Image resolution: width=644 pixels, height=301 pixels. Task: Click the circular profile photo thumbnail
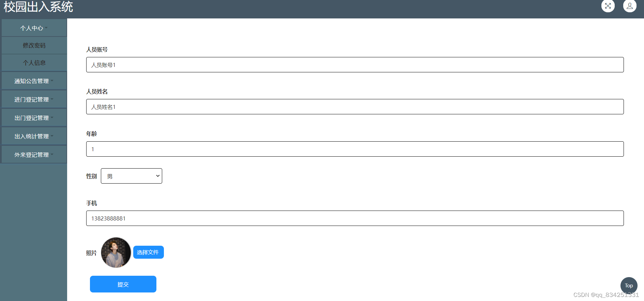(x=116, y=252)
